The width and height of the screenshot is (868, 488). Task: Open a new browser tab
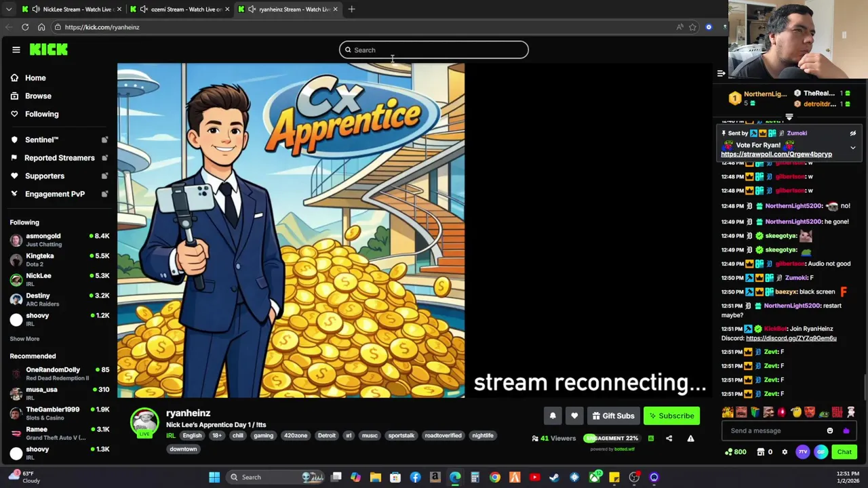point(352,9)
